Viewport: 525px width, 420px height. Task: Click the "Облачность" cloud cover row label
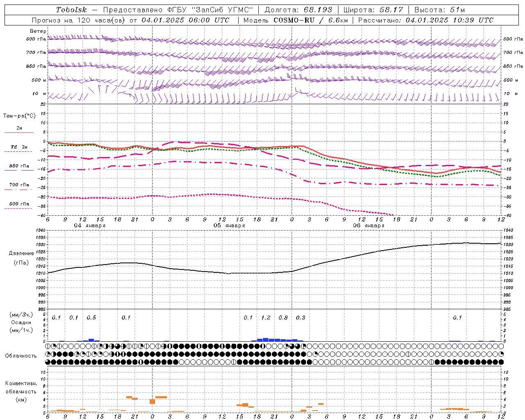[x=21, y=356]
